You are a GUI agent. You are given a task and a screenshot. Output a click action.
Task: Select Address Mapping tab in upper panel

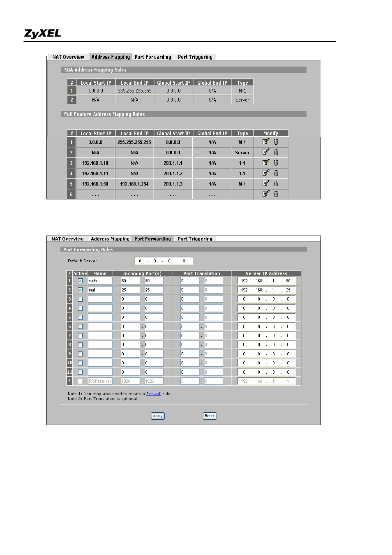111,57
